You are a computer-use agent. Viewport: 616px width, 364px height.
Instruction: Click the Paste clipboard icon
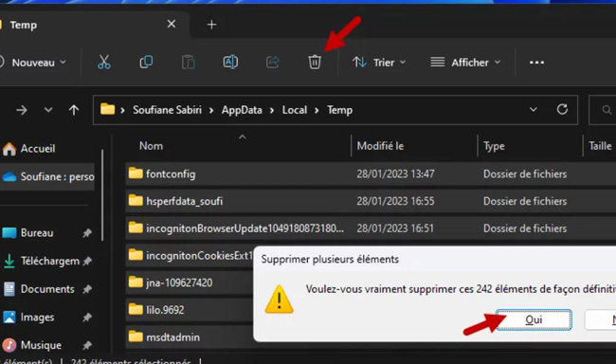(189, 63)
